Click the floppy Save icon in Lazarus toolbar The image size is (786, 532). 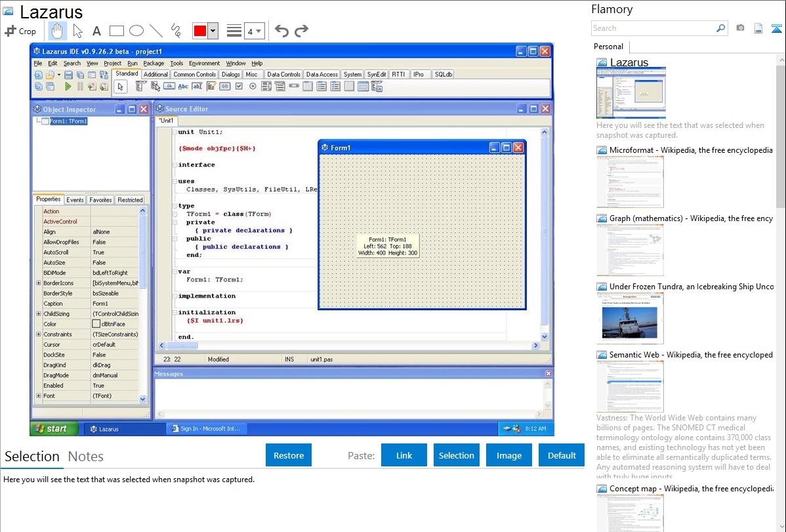point(68,75)
